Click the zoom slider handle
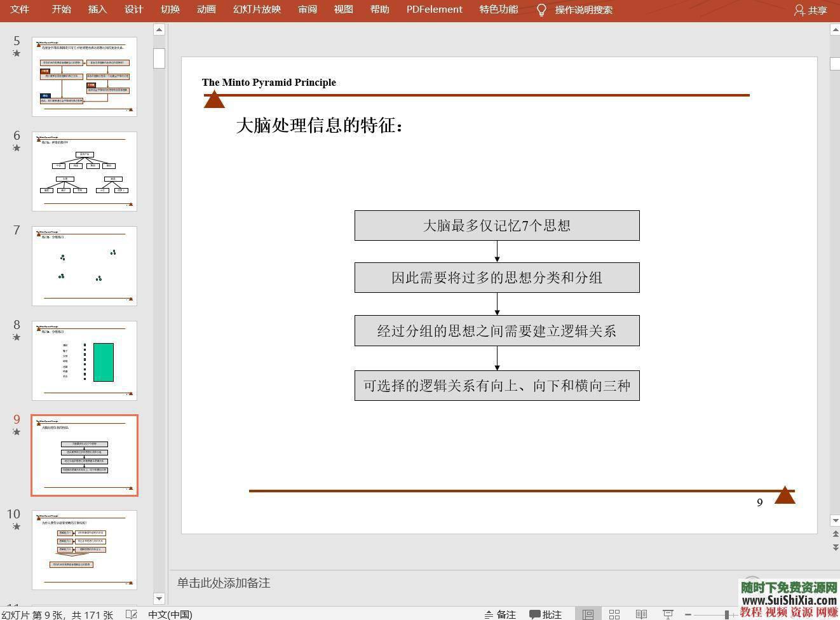This screenshot has width=840, height=620. [x=726, y=614]
